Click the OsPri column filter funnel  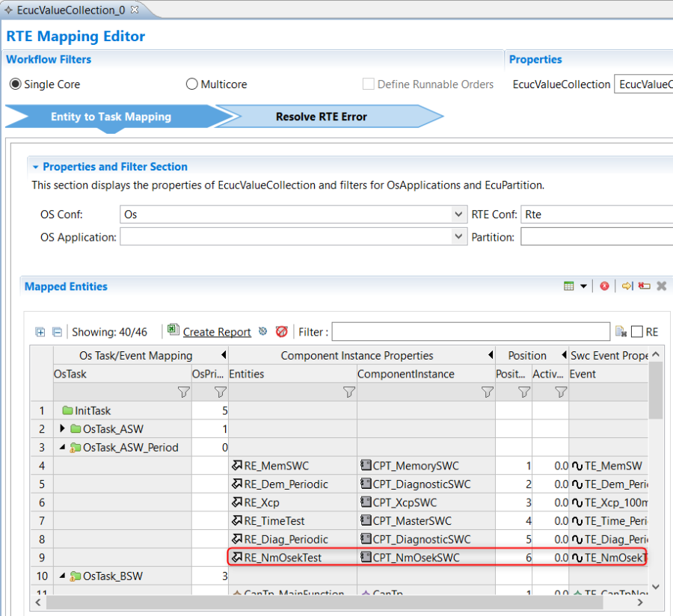click(x=220, y=392)
